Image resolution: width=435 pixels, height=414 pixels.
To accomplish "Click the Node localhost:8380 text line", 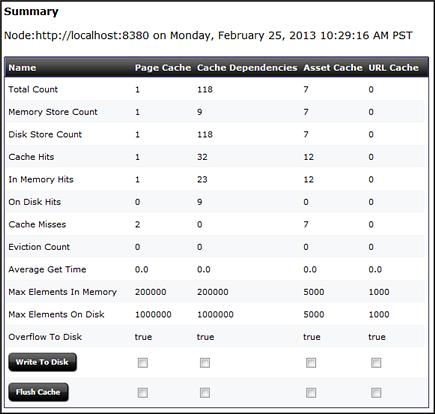I will (208, 35).
